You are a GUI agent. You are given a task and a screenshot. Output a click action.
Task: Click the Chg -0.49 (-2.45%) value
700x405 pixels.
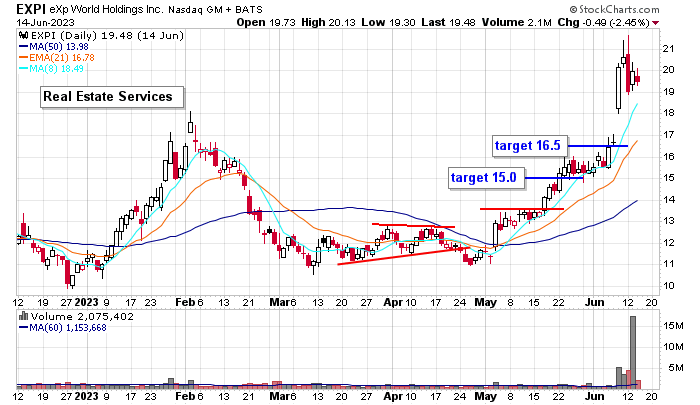[x=603, y=22]
